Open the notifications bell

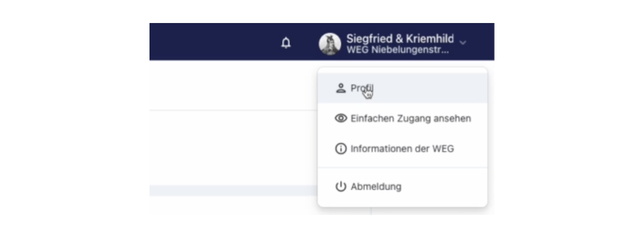coord(286,43)
